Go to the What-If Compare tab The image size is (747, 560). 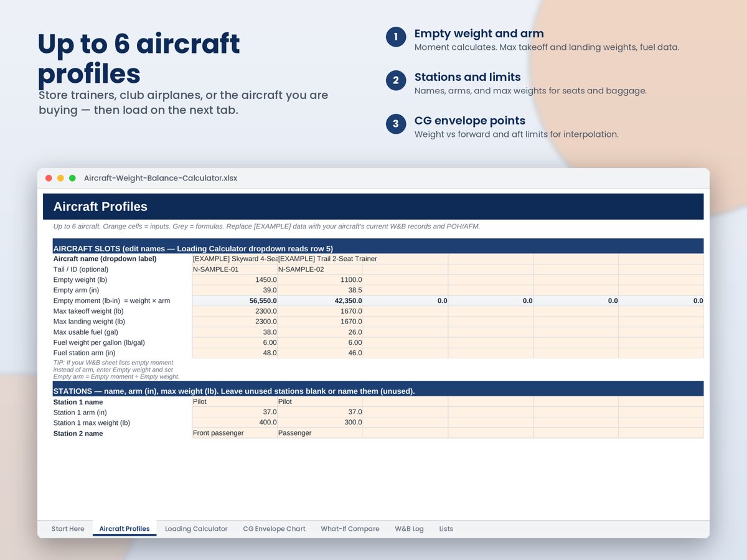coord(350,529)
